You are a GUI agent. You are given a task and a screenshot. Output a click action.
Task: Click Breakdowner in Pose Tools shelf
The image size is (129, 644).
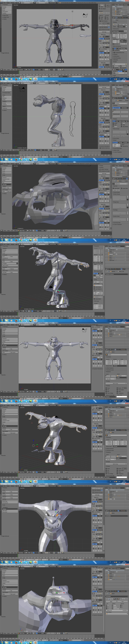(10, 258)
